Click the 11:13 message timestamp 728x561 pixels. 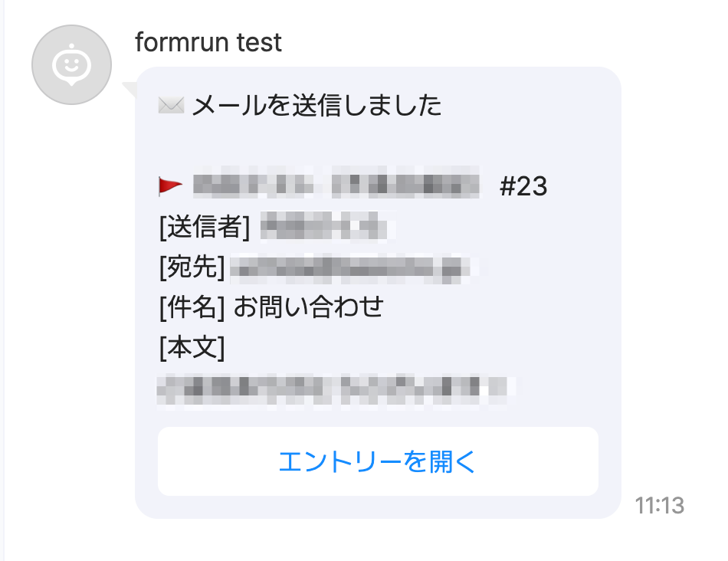659,506
